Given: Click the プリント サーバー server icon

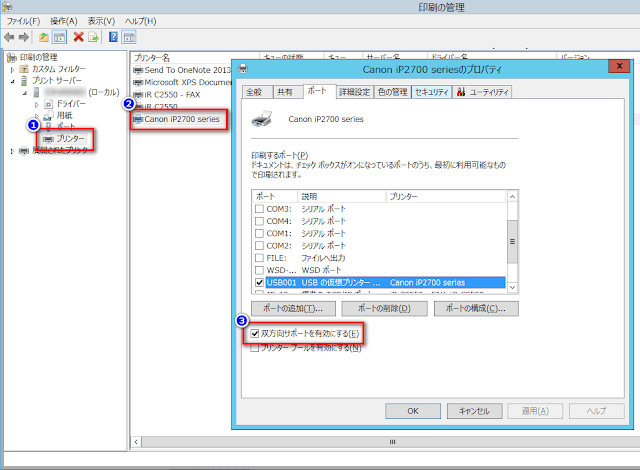Looking at the screenshot, I should 24,80.
